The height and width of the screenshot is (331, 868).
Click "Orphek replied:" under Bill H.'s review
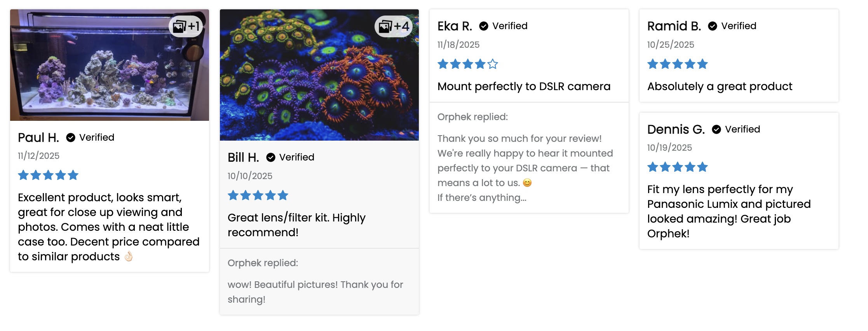pos(263,263)
